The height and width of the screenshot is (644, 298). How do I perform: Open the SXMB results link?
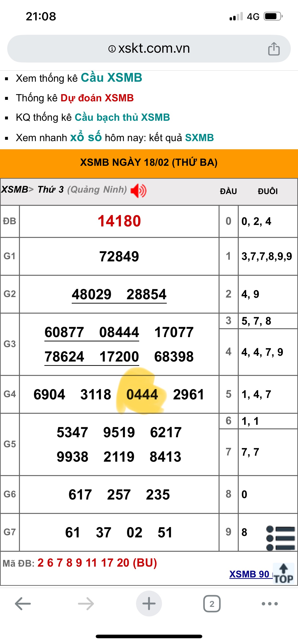(199, 138)
